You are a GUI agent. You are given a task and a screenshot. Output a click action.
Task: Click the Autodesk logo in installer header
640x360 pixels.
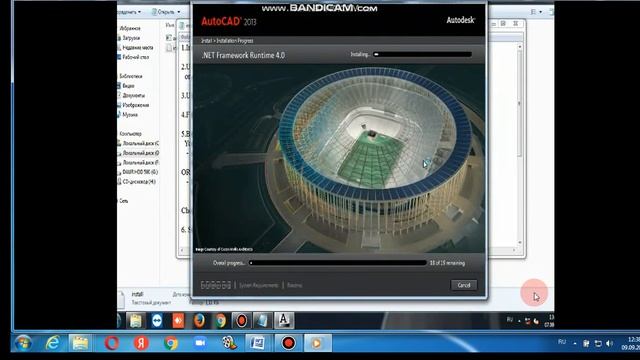tap(460, 20)
